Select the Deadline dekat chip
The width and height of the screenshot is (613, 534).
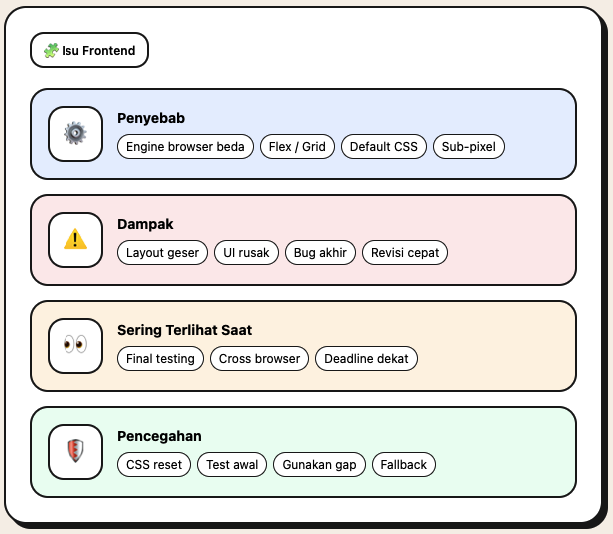coord(366,359)
